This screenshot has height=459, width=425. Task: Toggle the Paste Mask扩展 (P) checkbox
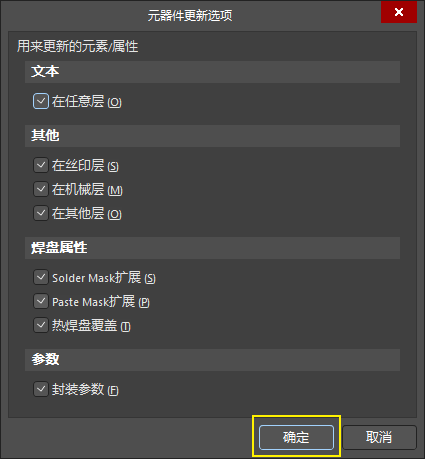(41, 301)
